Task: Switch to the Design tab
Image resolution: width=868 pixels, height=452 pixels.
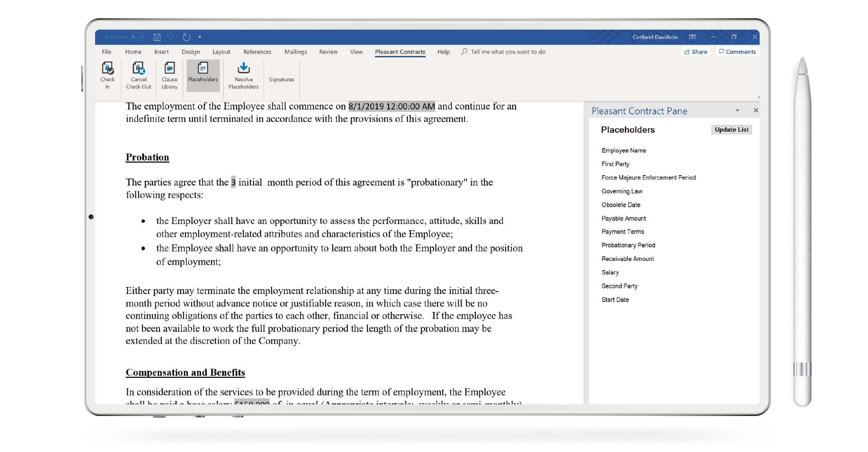Action: point(191,52)
